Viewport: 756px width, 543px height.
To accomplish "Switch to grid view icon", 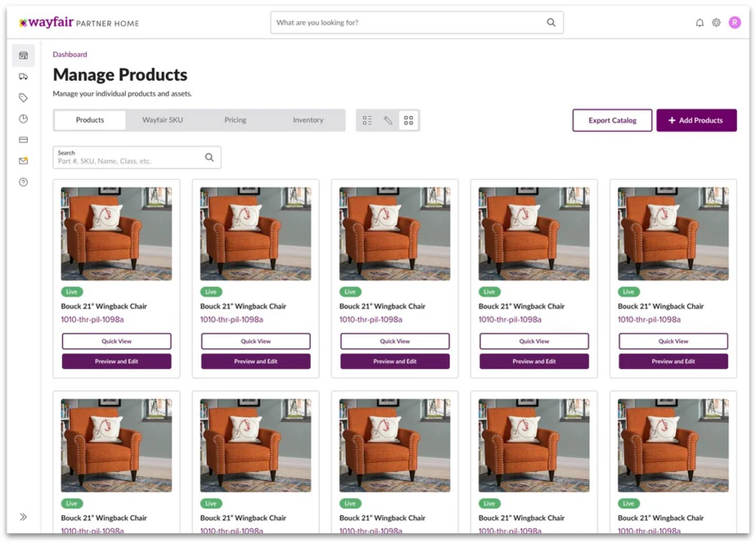I will pyautogui.click(x=408, y=120).
